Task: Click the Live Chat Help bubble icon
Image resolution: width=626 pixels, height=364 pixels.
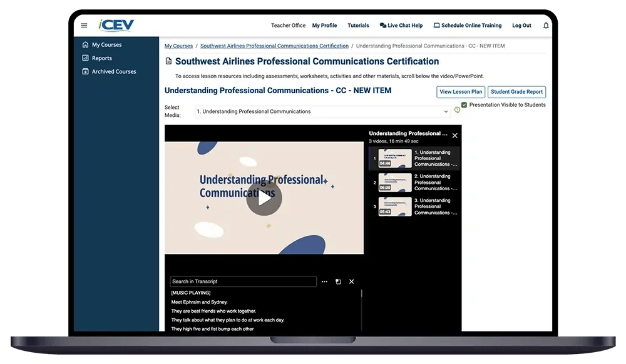Action: pos(383,26)
